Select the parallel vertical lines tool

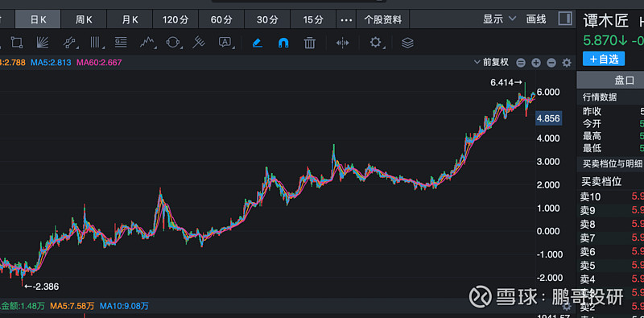(95, 43)
